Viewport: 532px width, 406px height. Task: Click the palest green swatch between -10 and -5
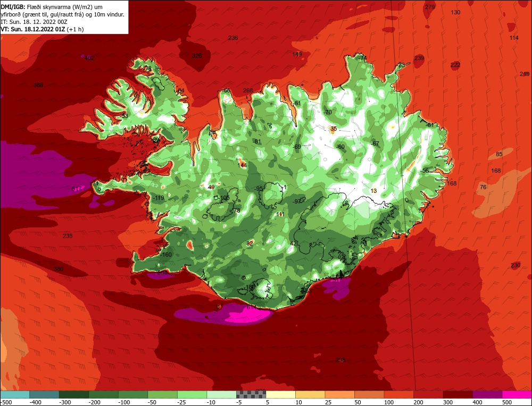pos(221,394)
